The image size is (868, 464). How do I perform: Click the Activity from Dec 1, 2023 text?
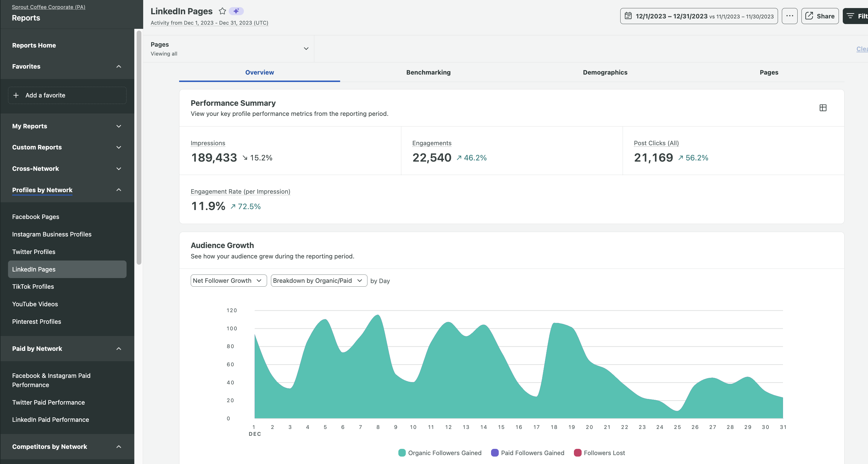click(209, 23)
